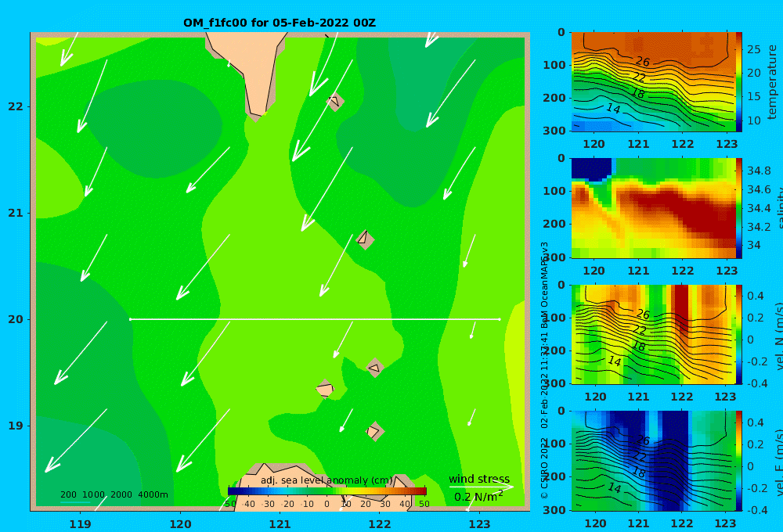
Task: Click the 'temperature' axis label
Action: 773,82
